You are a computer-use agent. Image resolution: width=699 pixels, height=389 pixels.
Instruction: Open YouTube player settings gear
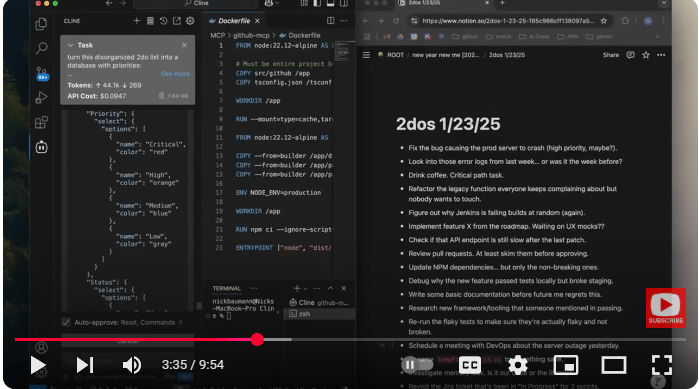(518, 365)
